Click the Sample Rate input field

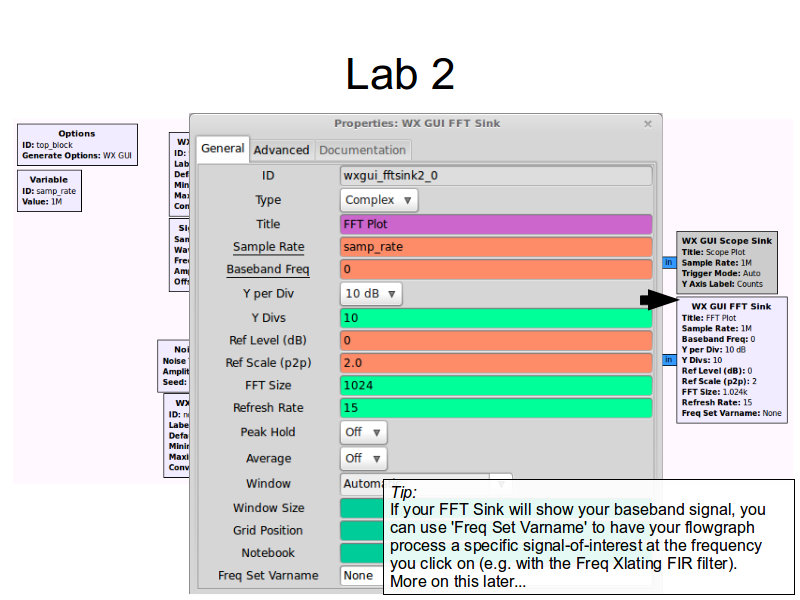496,247
